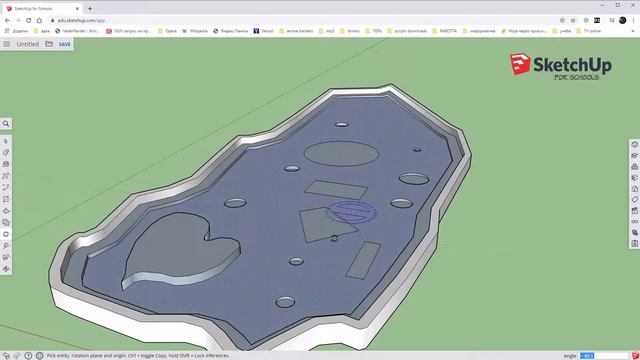Select the tool just above Orbit
The height and width of the screenshot is (360, 640).
point(6,258)
